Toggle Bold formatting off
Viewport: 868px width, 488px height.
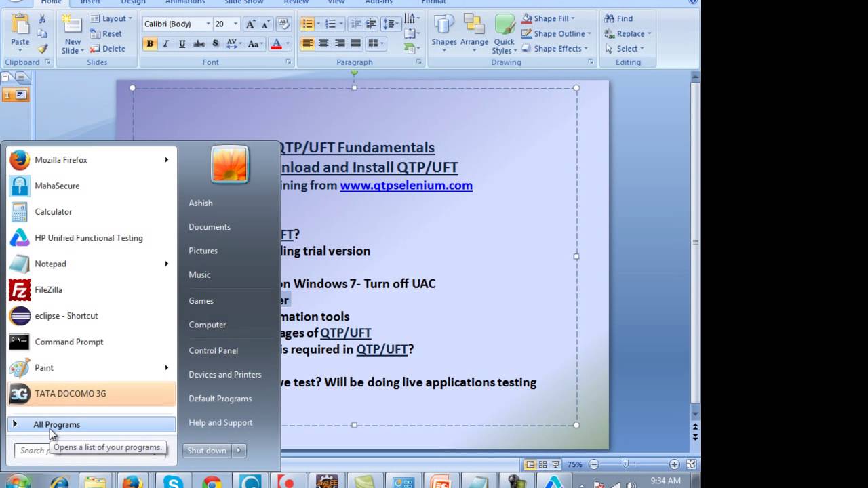pos(150,44)
